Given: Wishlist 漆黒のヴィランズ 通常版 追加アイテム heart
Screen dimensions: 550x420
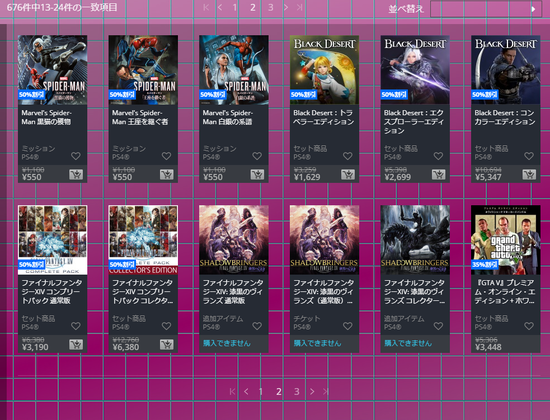Looking at the screenshot, I should (257, 326).
